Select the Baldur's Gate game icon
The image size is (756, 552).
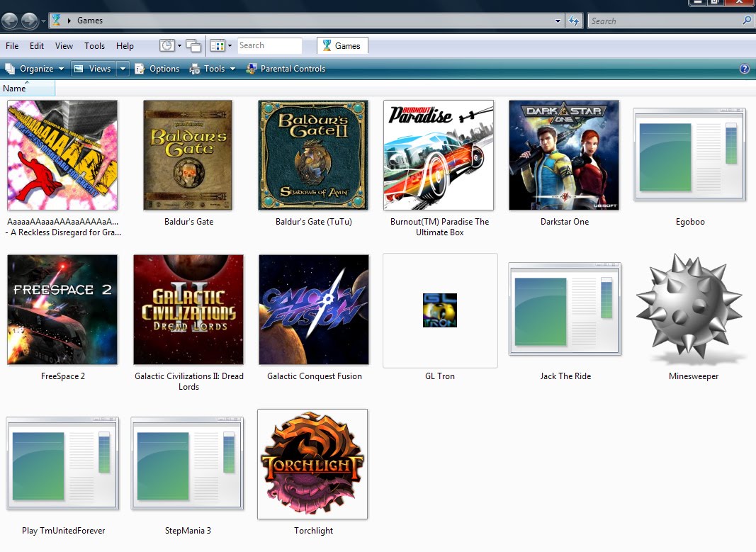(x=188, y=155)
